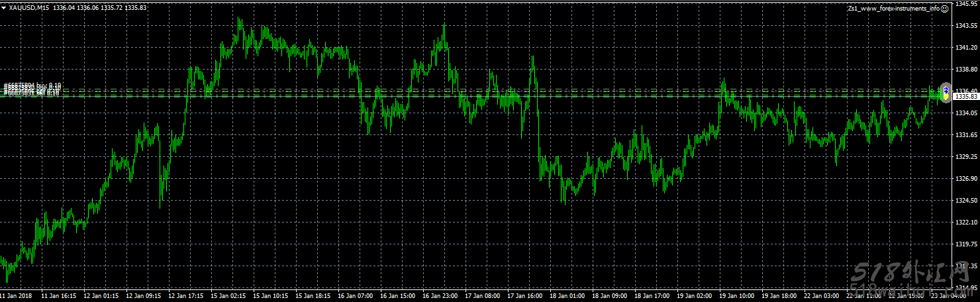Click the 1331.65 price scale label
The width and height of the screenshot is (980, 302).
click(x=967, y=135)
